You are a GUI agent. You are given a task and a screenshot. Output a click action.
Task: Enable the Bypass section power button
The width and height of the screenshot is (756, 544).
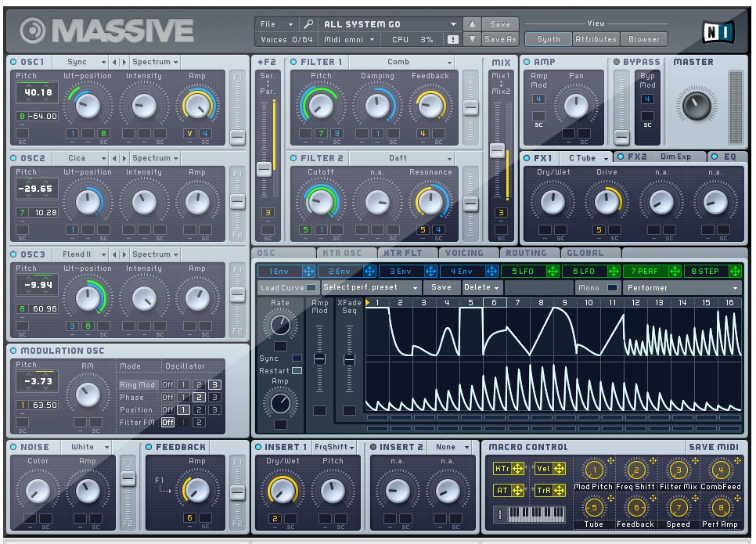(x=616, y=62)
